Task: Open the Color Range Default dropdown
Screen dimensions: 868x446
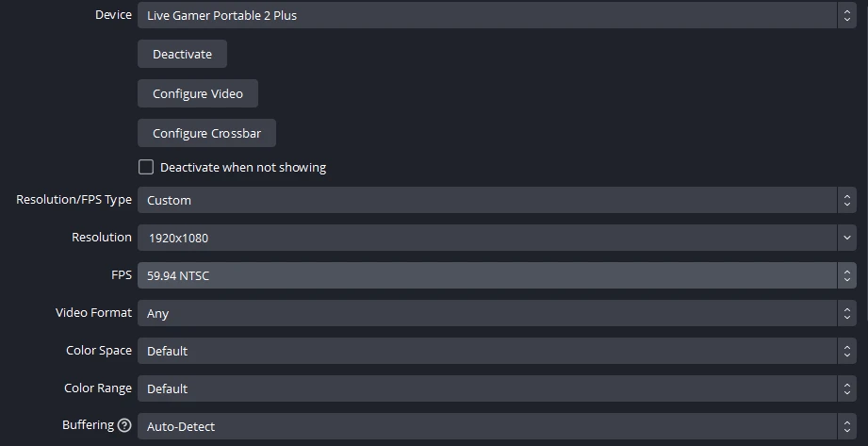Action: tap(485, 388)
